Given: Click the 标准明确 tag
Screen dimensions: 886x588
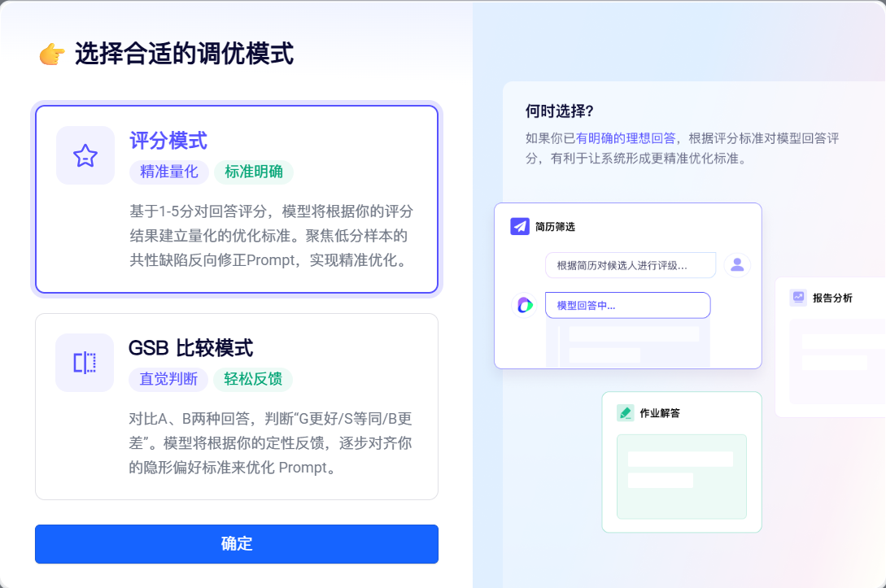Looking at the screenshot, I should click(254, 172).
